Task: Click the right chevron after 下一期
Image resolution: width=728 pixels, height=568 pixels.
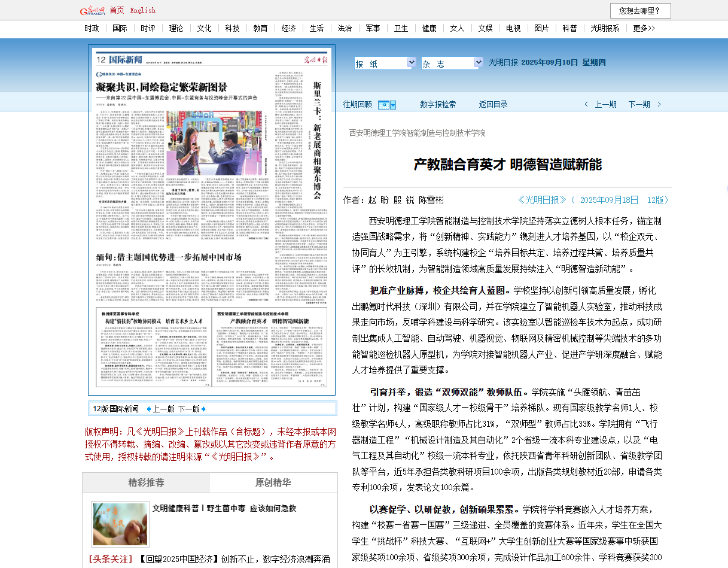Action: click(659, 105)
